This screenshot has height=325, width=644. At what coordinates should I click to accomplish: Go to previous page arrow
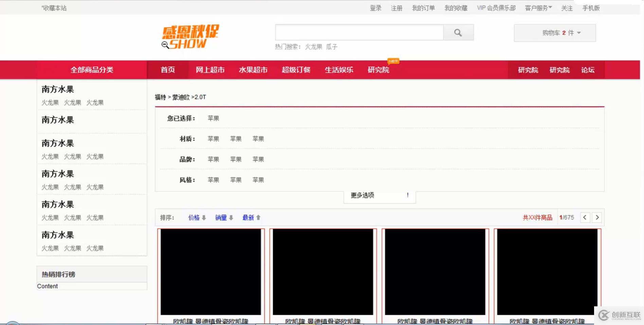point(585,217)
